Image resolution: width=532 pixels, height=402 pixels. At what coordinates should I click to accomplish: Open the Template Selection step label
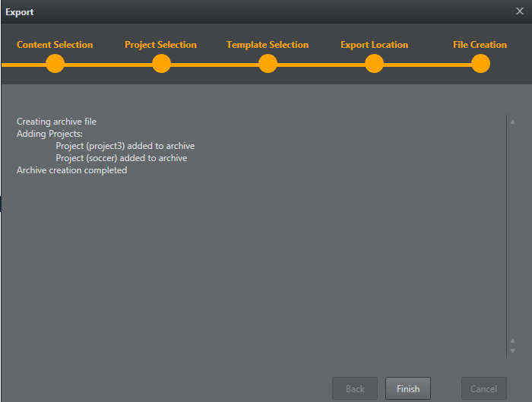pyautogui.click(x=268, y=45)
